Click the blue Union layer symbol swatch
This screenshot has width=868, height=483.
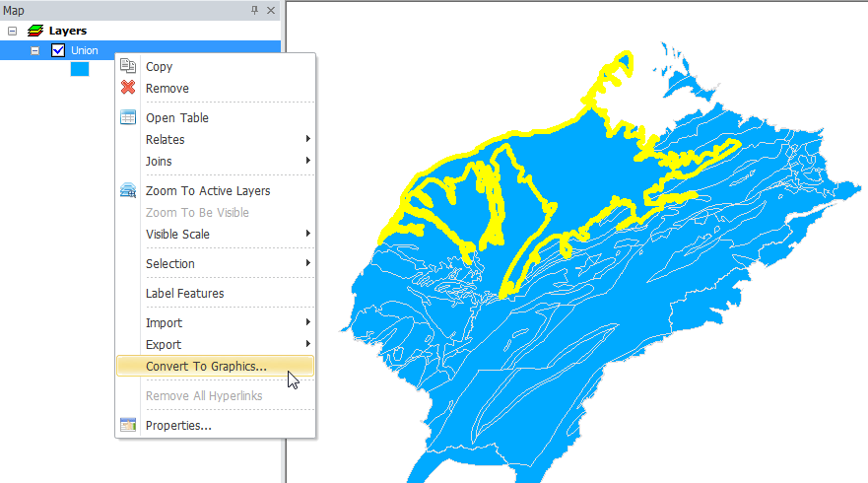(80, 69)
